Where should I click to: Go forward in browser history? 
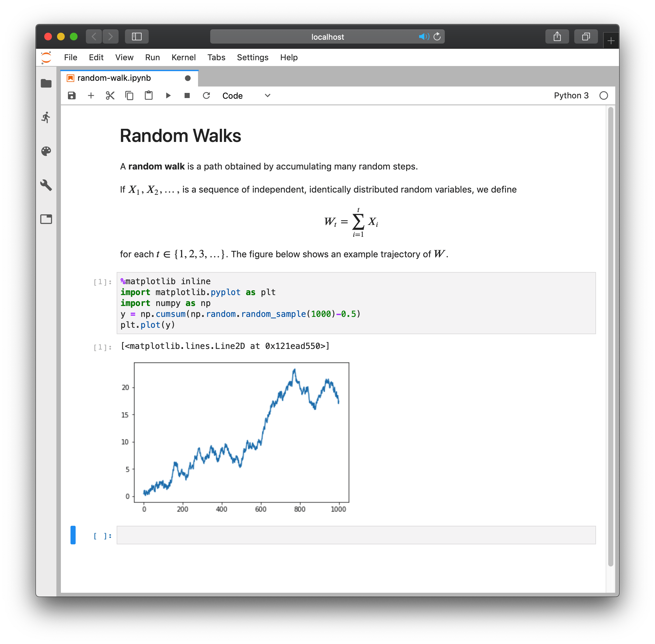110,37
